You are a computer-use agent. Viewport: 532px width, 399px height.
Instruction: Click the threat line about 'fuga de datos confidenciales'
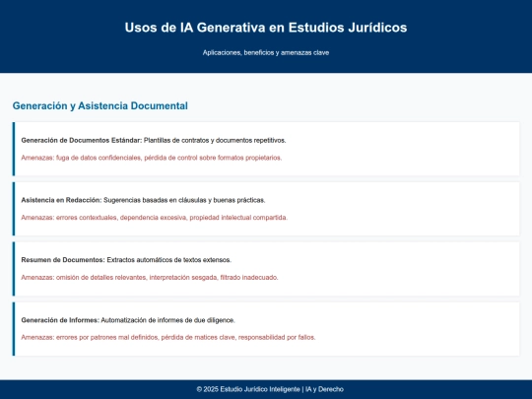pos(152,158)
